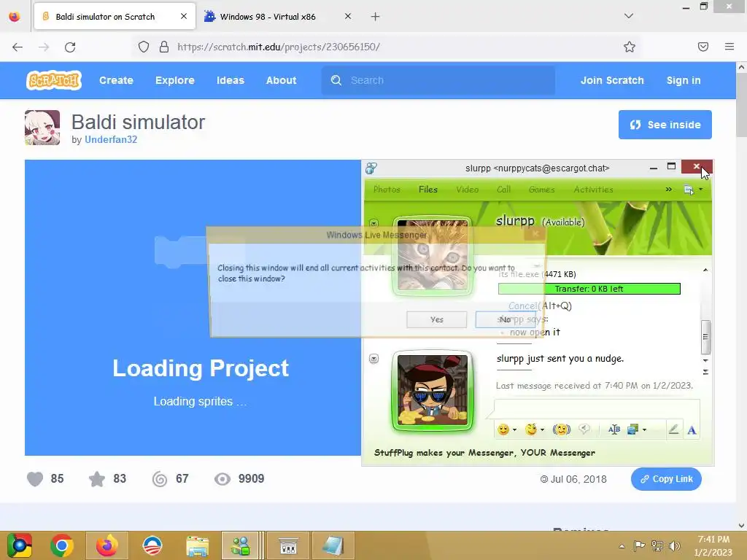Click the See inside button
747x560 pixels.
pyautogui.click(x=665, y=125)
